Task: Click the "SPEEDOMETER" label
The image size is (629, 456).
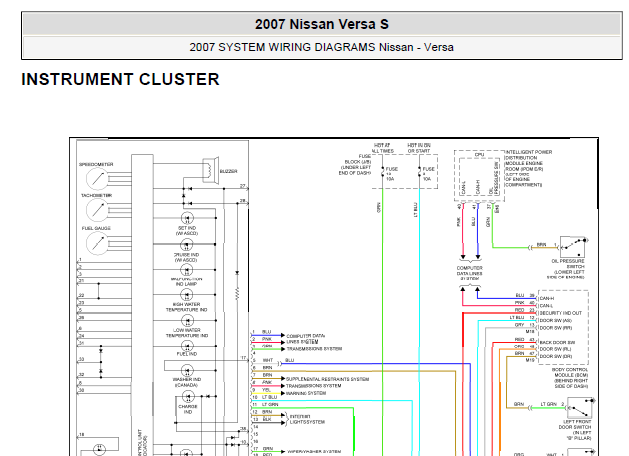Action: tap(96, 164)
